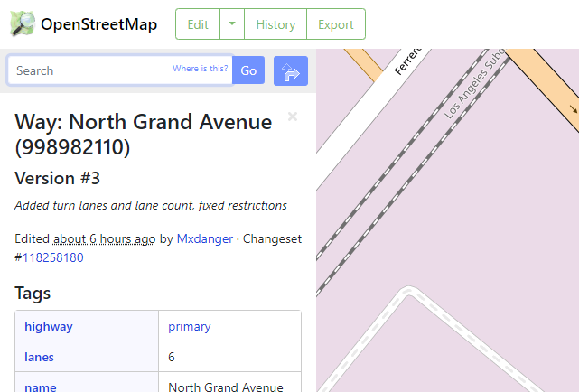Click the 'Tags' section heading
The image size is (579, 392).
[x=33, y=294]
